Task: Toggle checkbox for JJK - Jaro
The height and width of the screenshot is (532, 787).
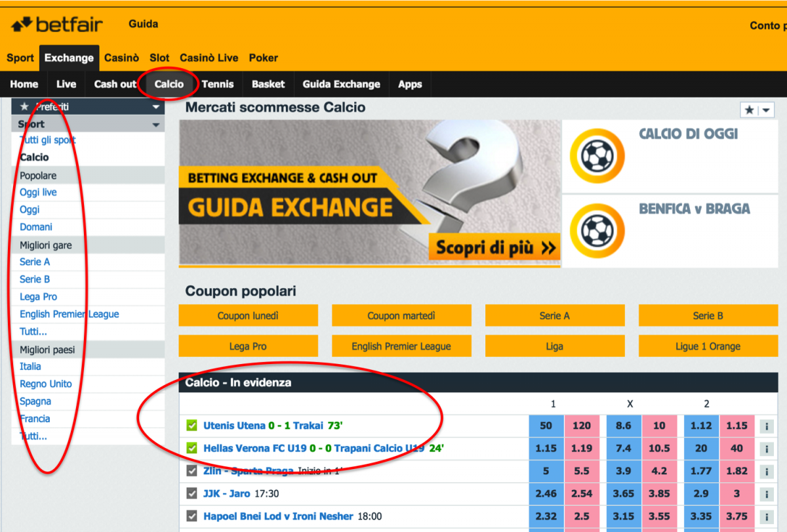Action: point(192,493)
